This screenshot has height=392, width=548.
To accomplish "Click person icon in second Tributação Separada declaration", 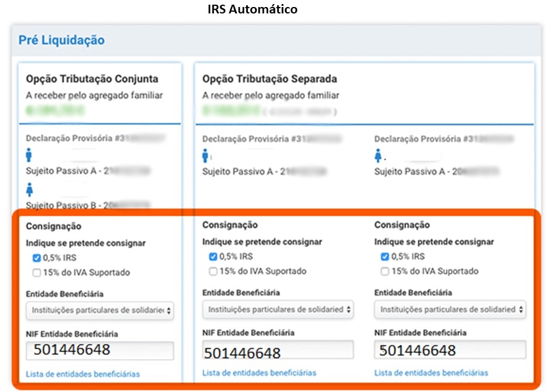I will (378, 156).
